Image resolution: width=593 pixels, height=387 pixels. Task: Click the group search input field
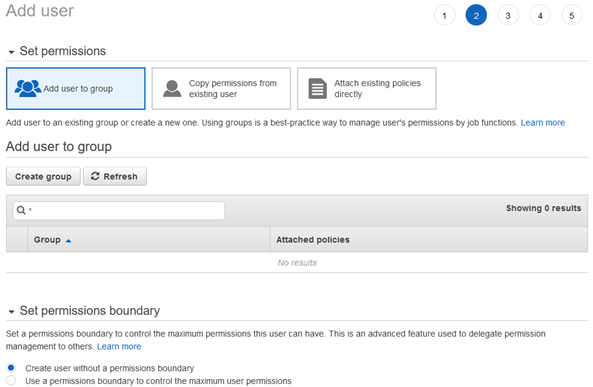pyautogui.click(x=119, y=210)
